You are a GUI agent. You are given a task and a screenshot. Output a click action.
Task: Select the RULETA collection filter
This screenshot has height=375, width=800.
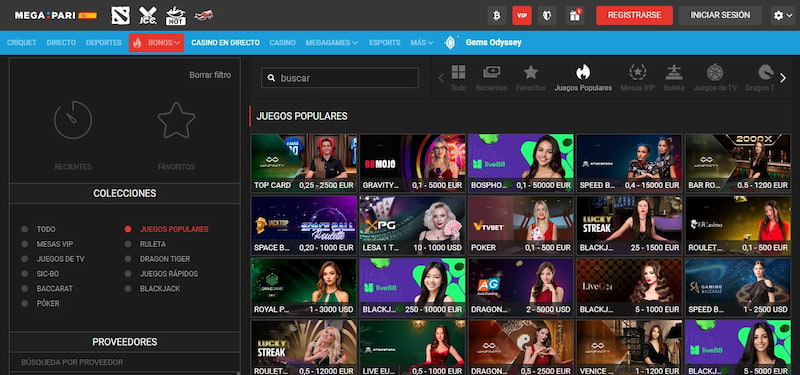coord(153,244)
